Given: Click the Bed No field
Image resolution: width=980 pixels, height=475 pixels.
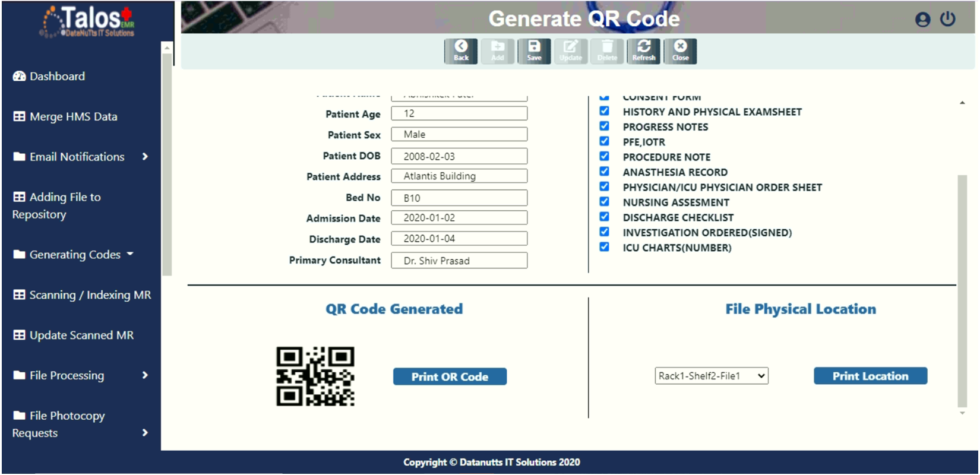Looking at the screenshot, I should tap(459, 198).
